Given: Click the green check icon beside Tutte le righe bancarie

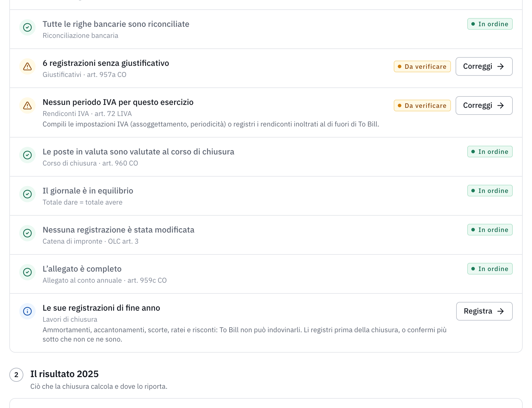Looking at the screenshot, I should click(x=27, y=27).
